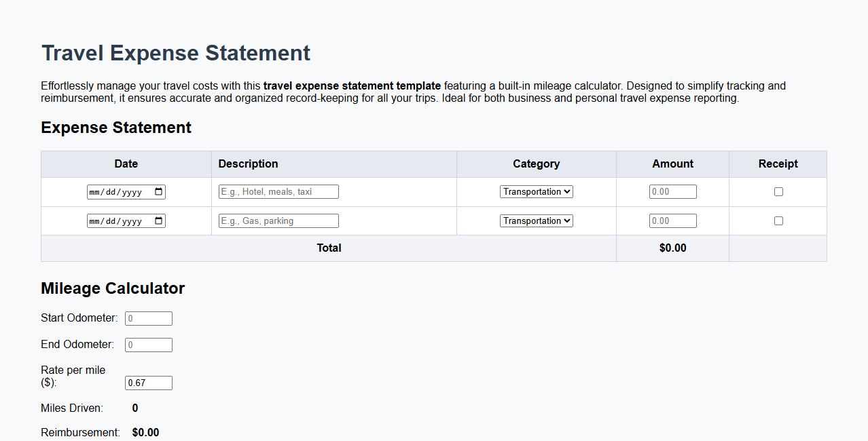868x441 pixels.
Task: Click the Description field hinting Hotel, meals, taxi
Action: 278,191
